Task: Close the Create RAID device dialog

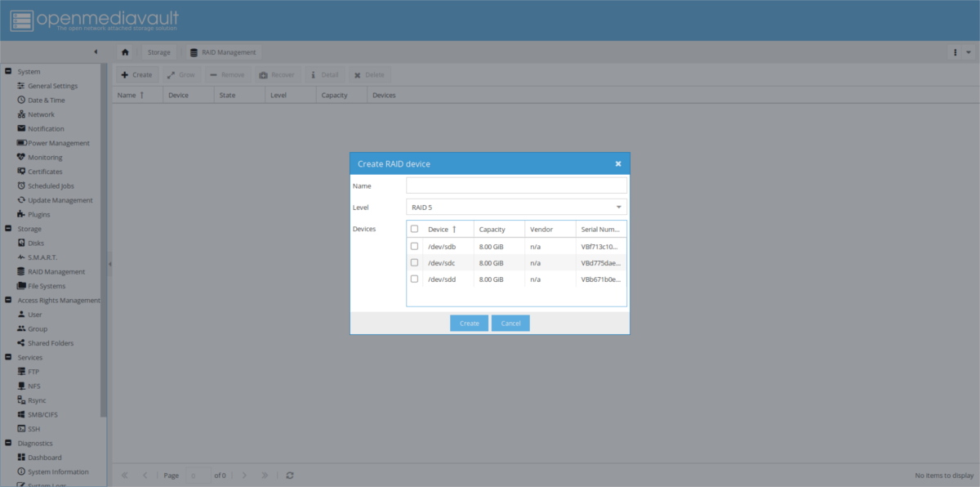Action: 618,163
